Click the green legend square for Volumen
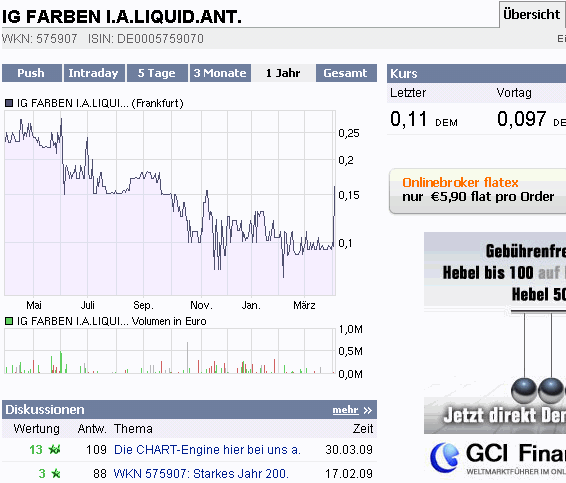The width and height of the screenshot is (566, 483). click(9, 321)
